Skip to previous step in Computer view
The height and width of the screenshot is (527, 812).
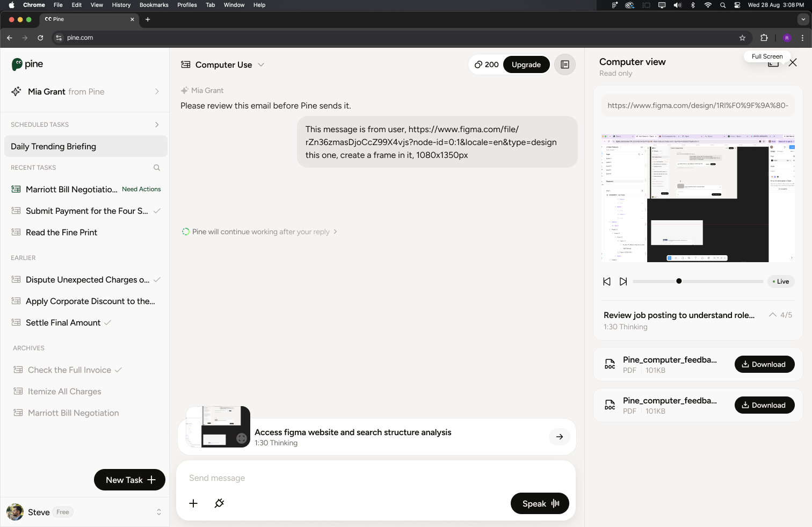(607, 281)
